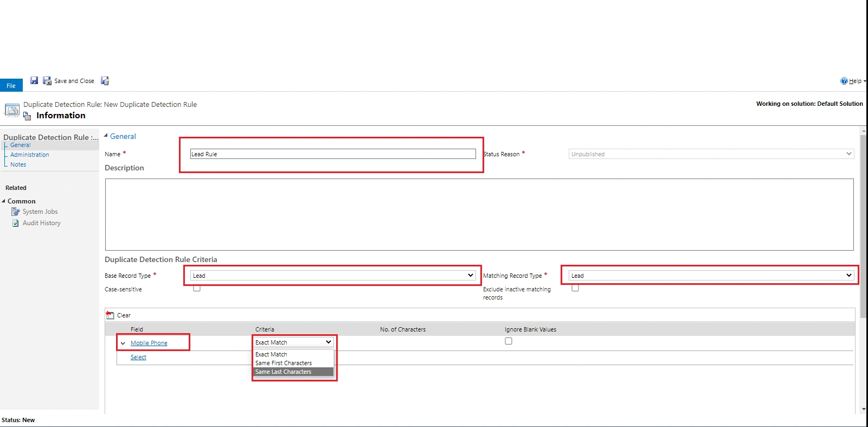Open the Matching Record Type dropdown
868x427 pixels.
point(711,276)
